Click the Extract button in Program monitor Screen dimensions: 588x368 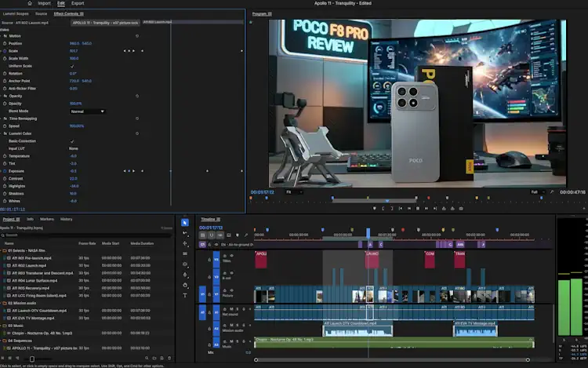tap(452, 209)
